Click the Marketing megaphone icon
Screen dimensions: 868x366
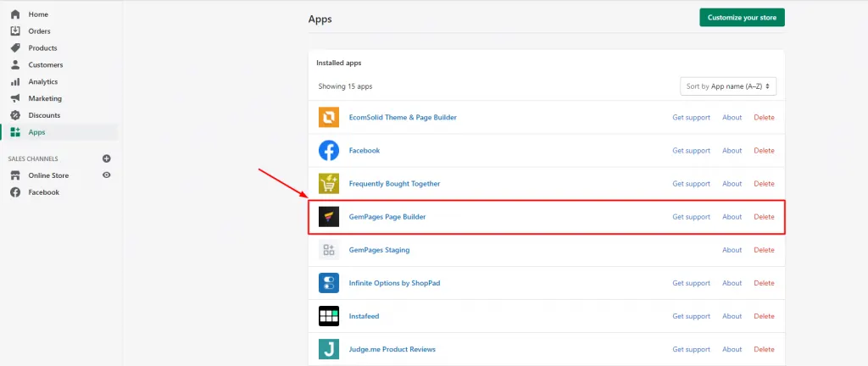tap(15, 98)
